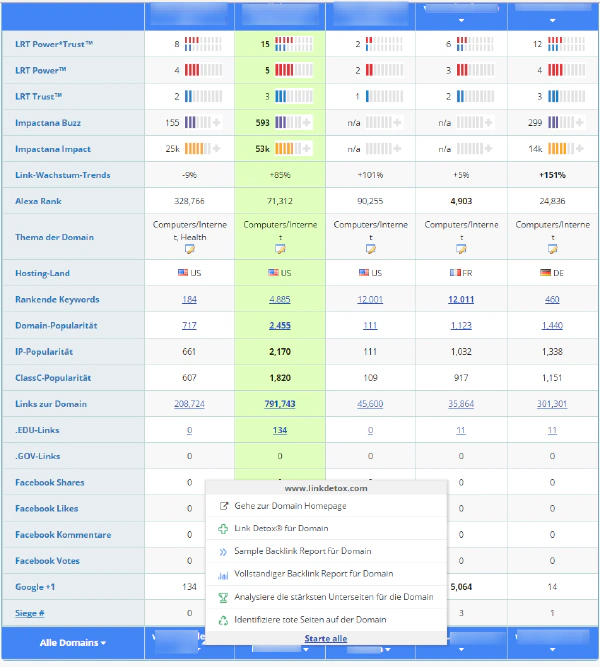Select Analysiere die stärksten Unterseiten entry
The image size is (600, 667).
326,597
